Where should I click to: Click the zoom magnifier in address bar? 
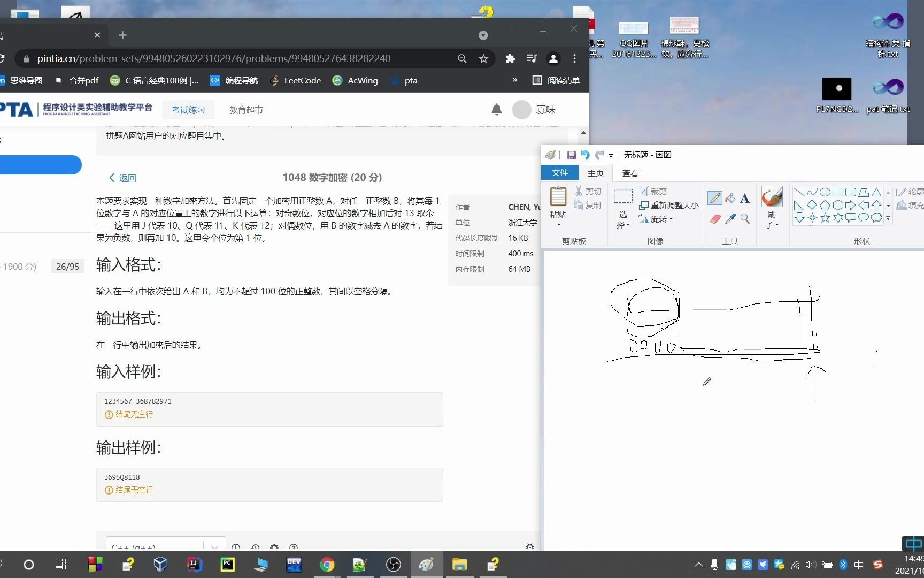coord(463,59)
